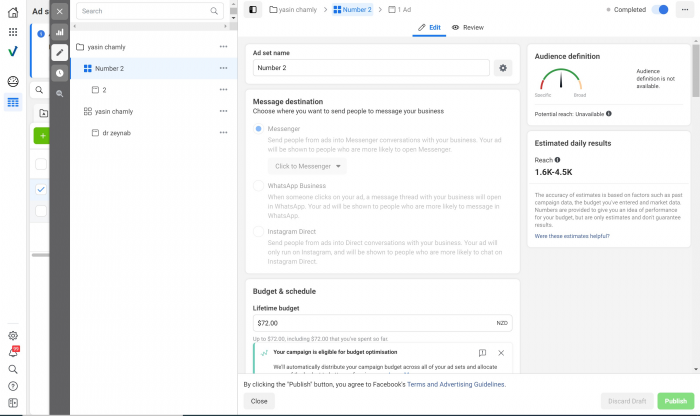This screenshot has width=700, height=416.
Task: Toggle the Completed ad set status switch
Action: tap(660, 9)
